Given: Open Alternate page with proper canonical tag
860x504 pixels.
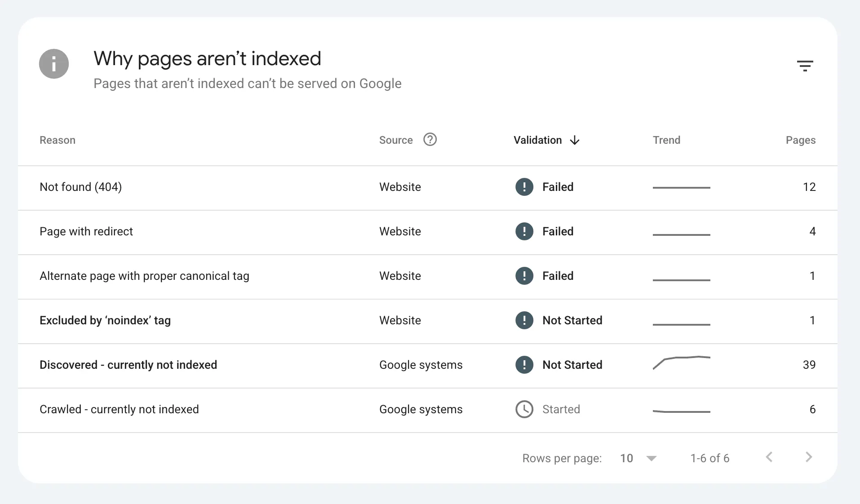Looking at the screenshot, I should pyautogui.click(x=428, y=277).
